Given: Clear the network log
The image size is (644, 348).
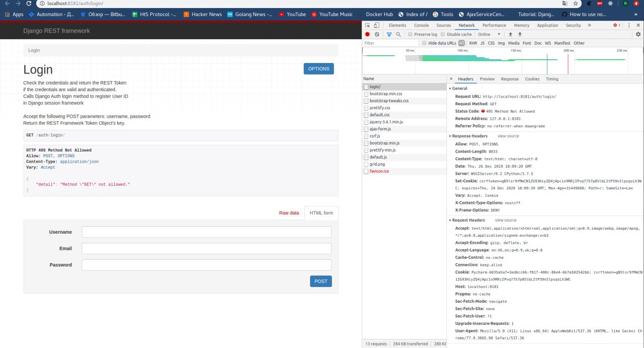Looking at the screenshot, I should tap(377, 34).
